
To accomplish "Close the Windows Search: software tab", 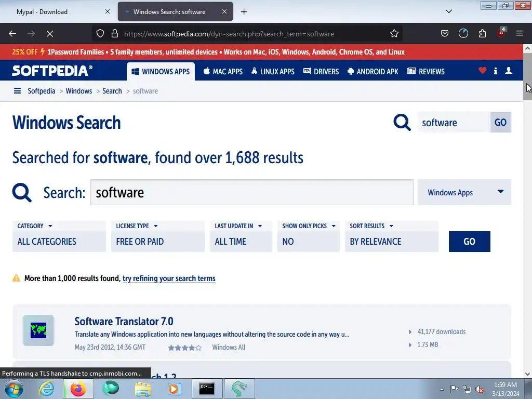I will coord(224,11).
